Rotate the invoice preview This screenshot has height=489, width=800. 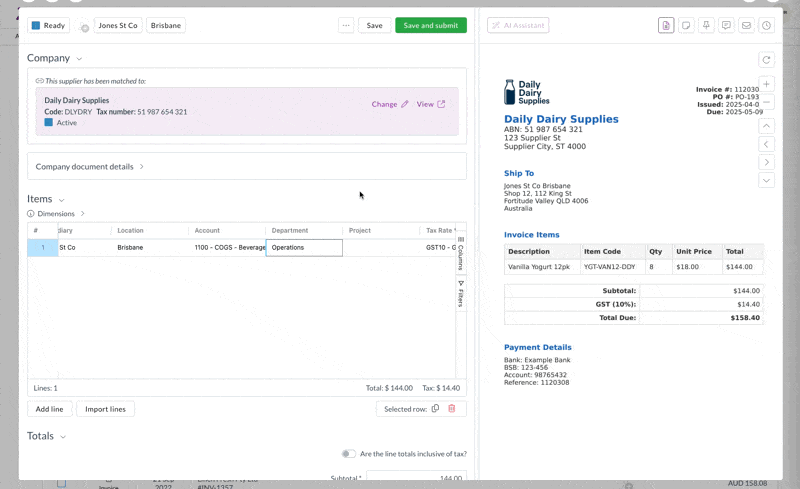(766, 60)
